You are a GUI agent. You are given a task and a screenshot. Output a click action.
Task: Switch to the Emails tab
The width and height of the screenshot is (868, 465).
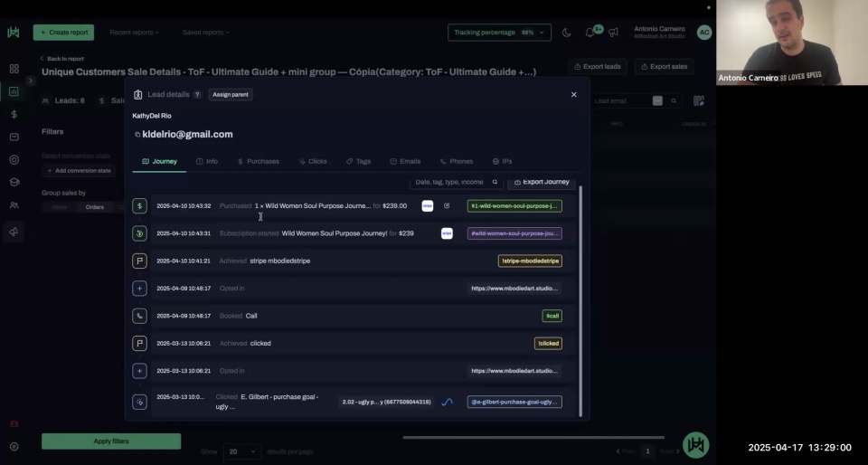click(x=405, y=162)
